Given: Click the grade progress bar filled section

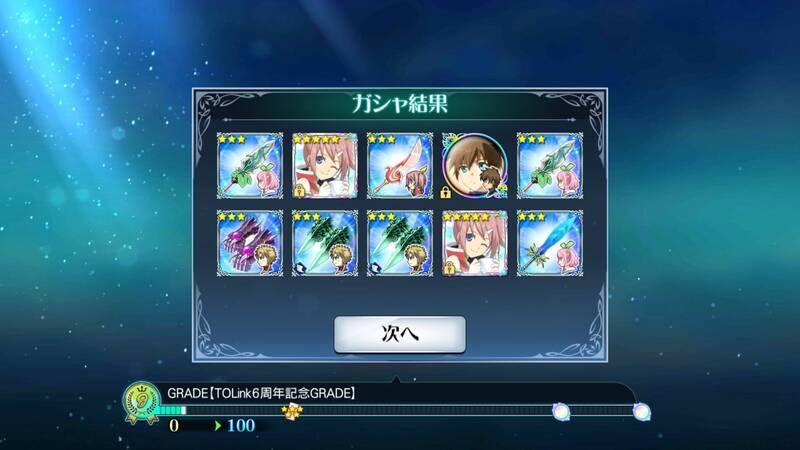Looking at the screenshot, I should [172, 410].
